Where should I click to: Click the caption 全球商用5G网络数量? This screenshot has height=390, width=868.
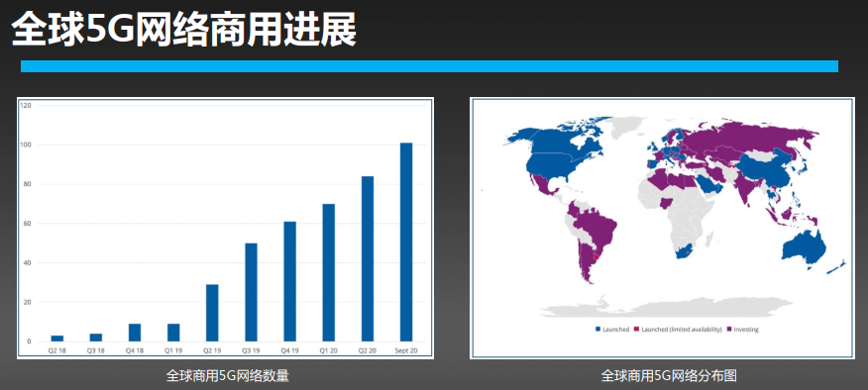228,375
